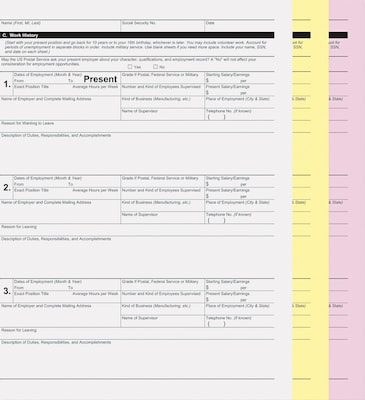This screenshot has width=365, height=400.
Task: Select the yellow copy sheet
Action: 310,200
